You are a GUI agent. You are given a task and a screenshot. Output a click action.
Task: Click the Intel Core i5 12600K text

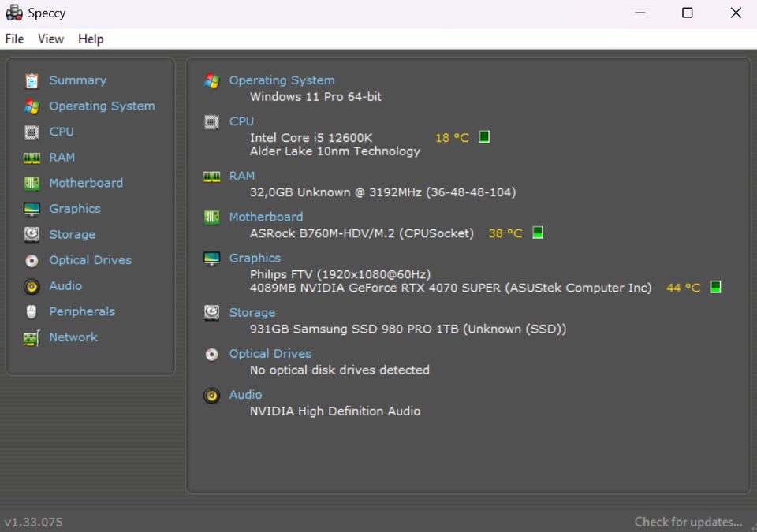[x=311, y=138]
